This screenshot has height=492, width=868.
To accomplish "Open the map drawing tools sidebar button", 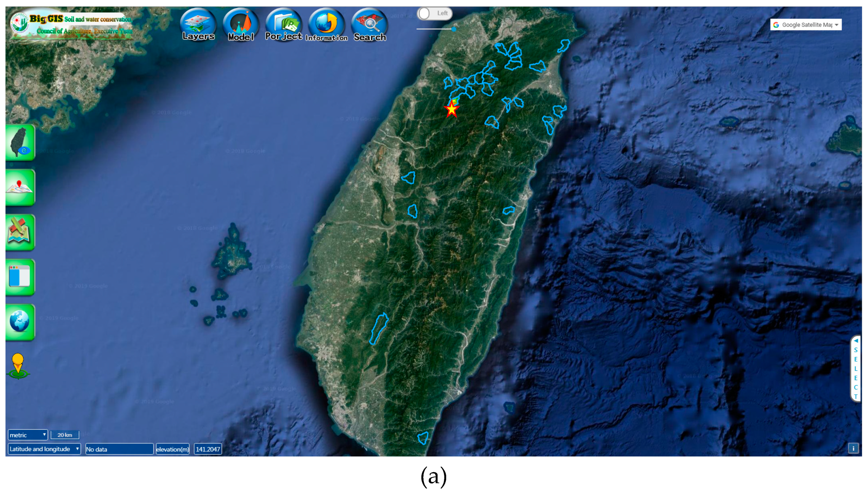I will point(20,232).
